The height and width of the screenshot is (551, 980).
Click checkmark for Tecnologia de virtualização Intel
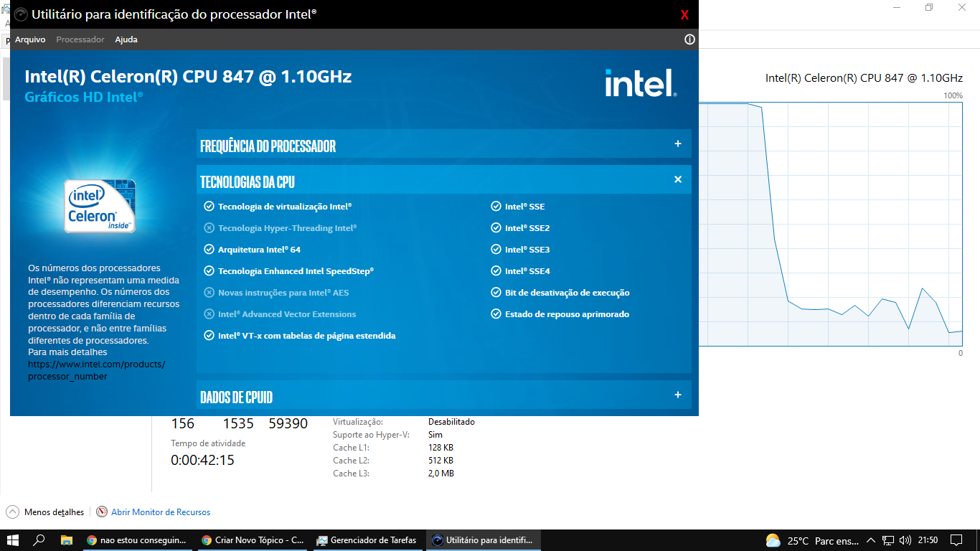[x=209, y=207]
